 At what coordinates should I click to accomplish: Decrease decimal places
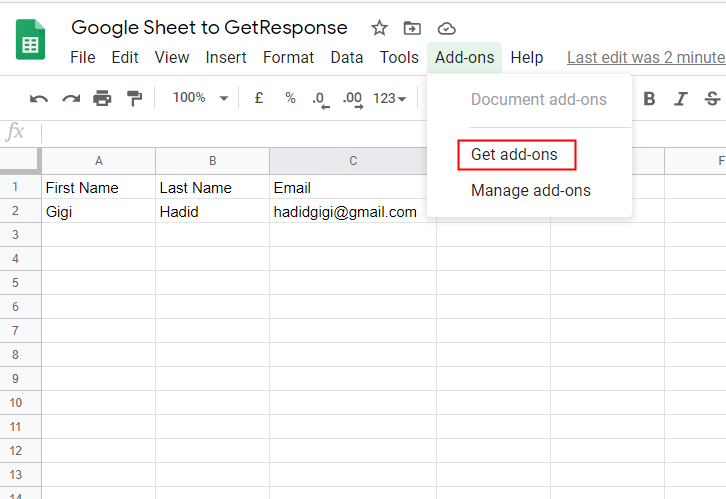click(320, 99)
